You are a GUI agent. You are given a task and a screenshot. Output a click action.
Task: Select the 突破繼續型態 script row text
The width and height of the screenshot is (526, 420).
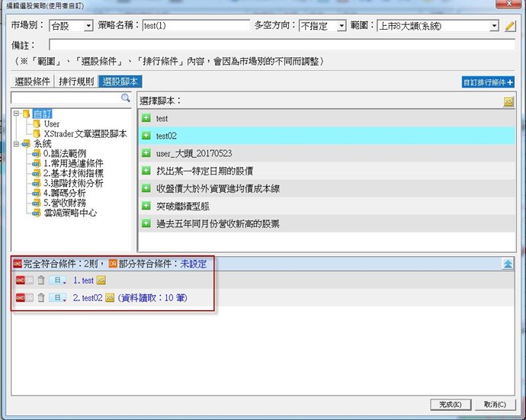(x=183, y=206)
